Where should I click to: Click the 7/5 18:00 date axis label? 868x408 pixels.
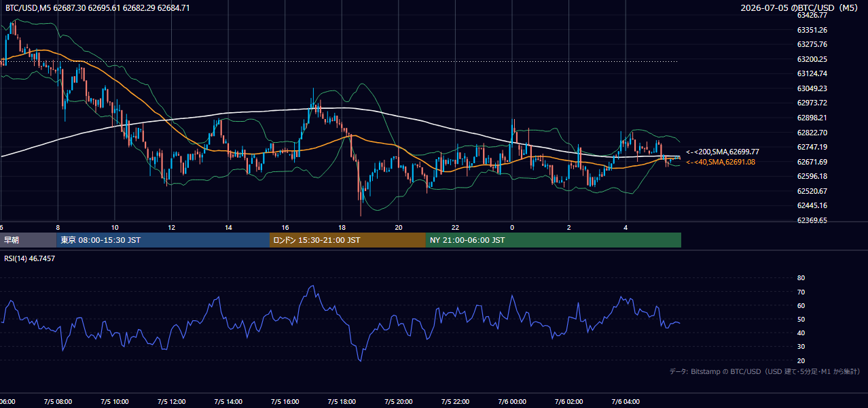click(342, 402)
